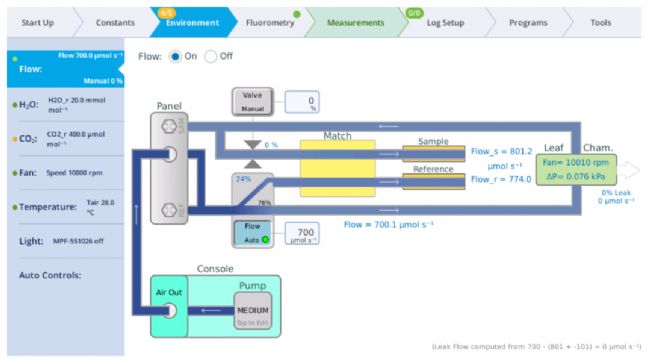
Task: Select the yellow Match block
Action: pyautogui.click(x=338, y=168)
